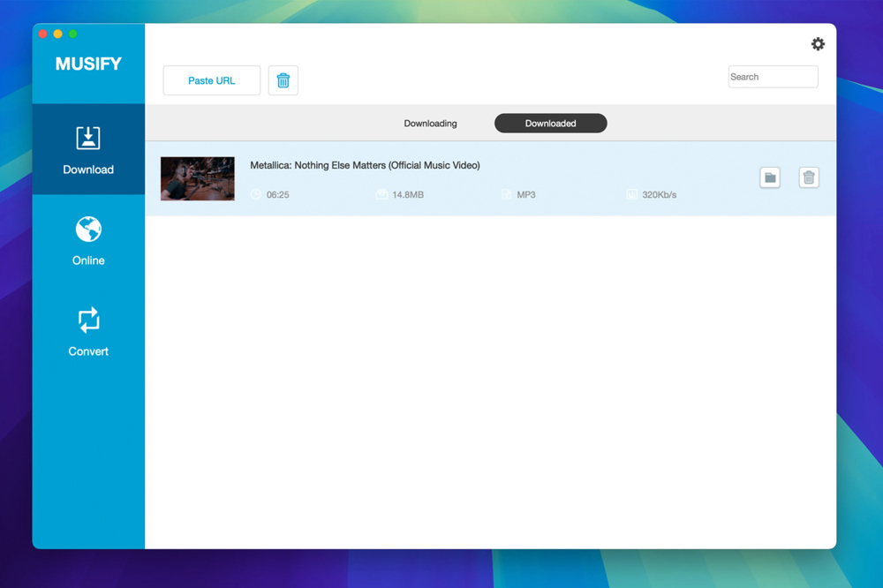883x588 pixels.
Task: Click the bitrate icon beside 320Kb/s
Action: pos(632,195)
